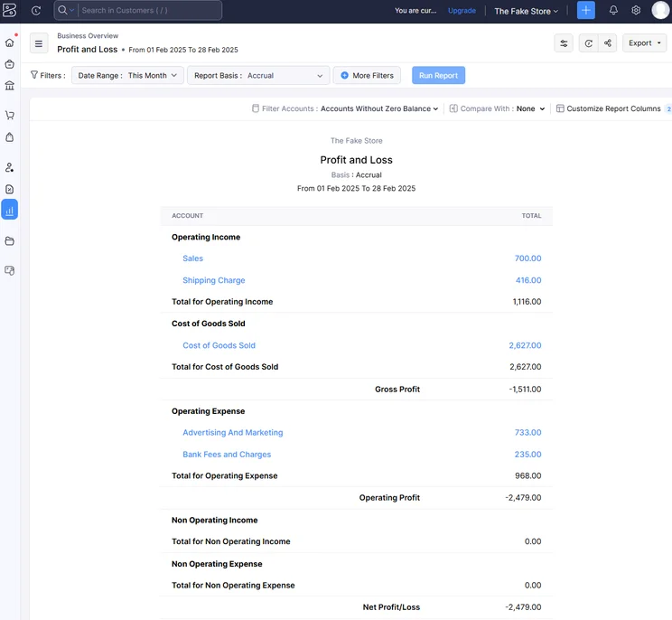Open the Date Range This Month dropdown
The width and height of the screenshot is (672, 620).
coord(127,75)
